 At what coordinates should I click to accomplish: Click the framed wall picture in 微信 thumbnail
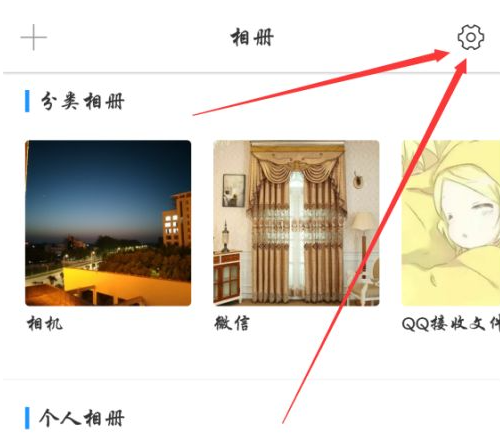point(234,190)
